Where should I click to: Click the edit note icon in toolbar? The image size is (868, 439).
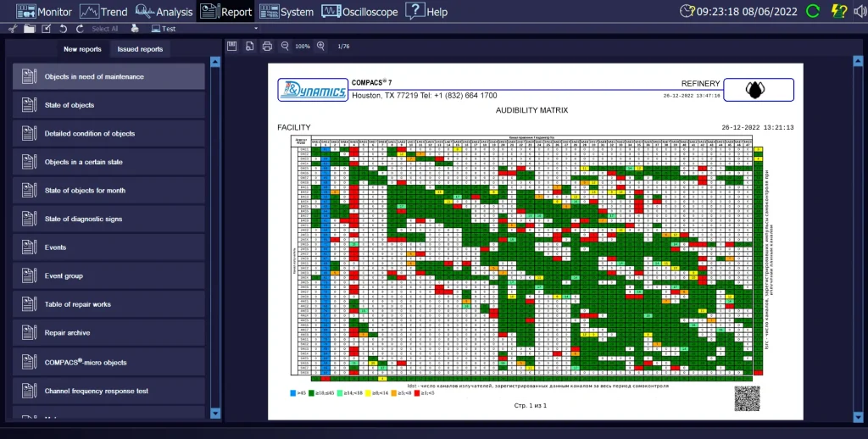pyautogui.click(x=47, y=29)
